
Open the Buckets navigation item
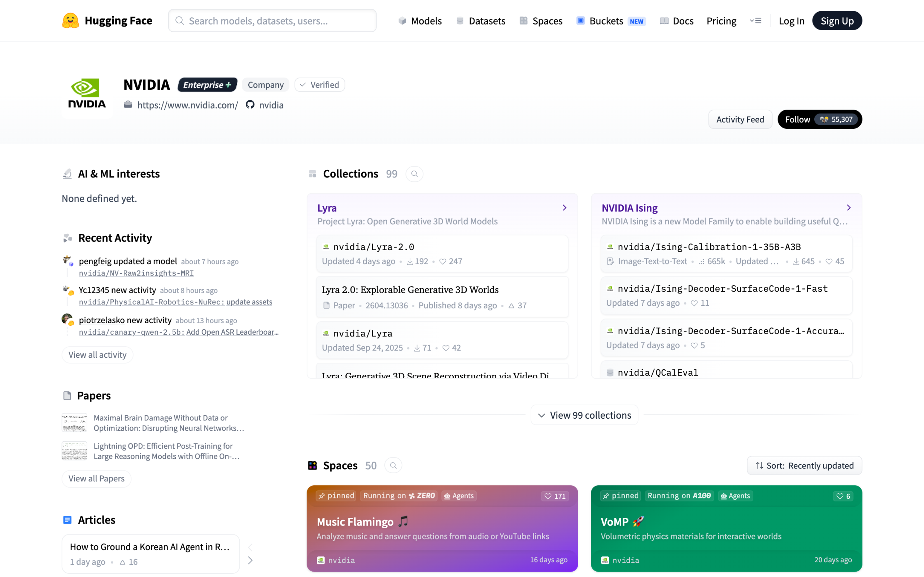(606, 21)
